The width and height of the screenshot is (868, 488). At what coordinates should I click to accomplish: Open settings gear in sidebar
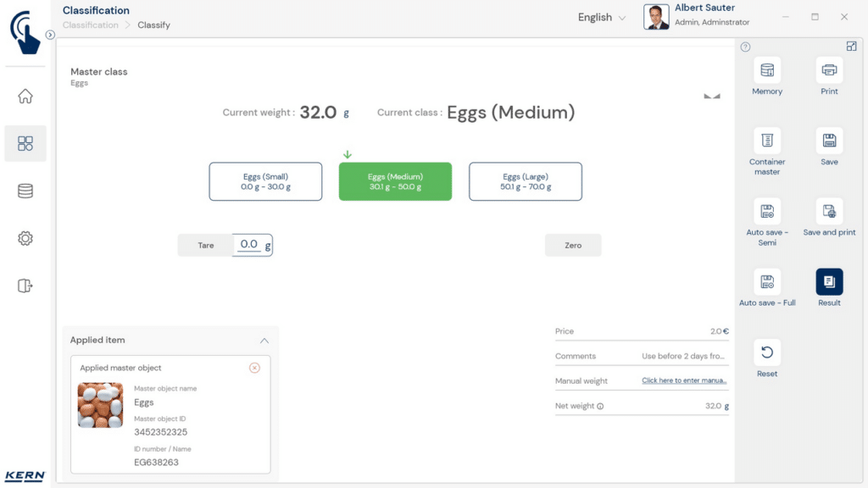(25, 239)
